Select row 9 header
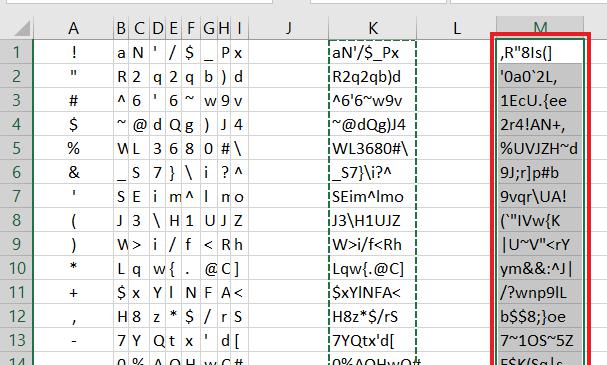607x365 pixels. point(17,244)
